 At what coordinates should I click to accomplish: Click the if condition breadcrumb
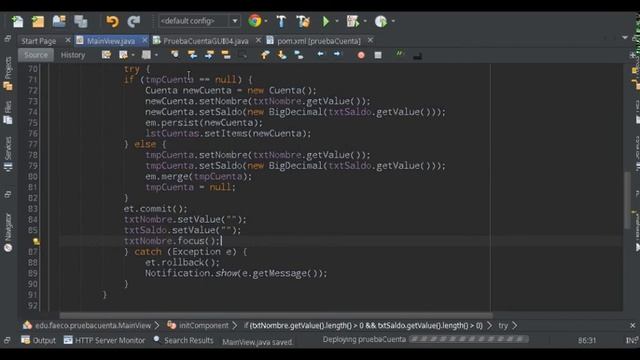coord(363,325)
